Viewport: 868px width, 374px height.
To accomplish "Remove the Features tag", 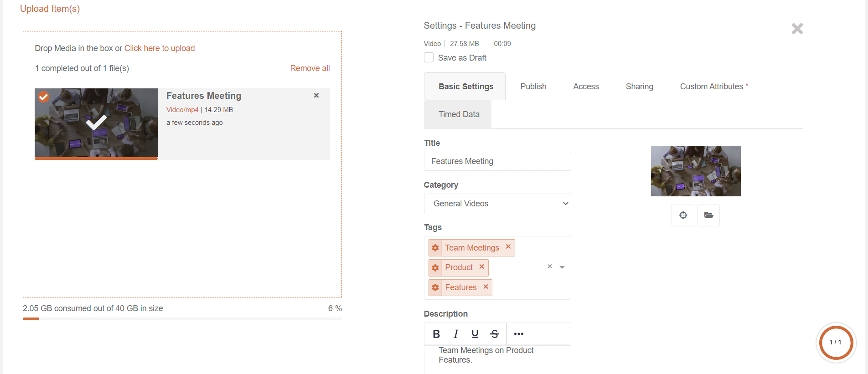I will click(486, 287).
